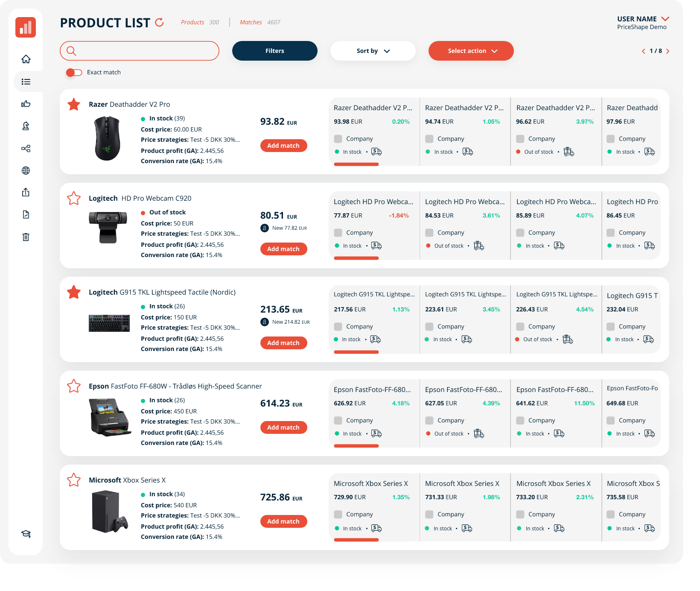Open the Microsoft Xbox Series X product title
Viewport: 700px width, 591px height.
(127, 480)
